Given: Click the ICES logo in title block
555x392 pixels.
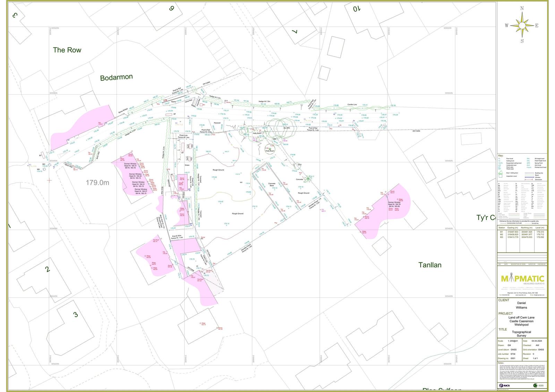Looking at the screenshot, I should click(538, 385).
